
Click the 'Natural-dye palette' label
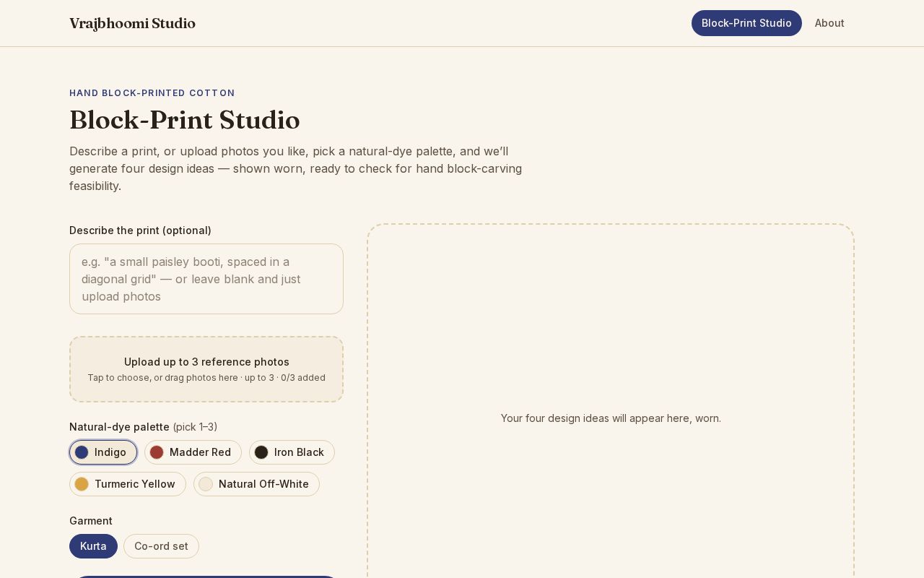coord(119,427)
